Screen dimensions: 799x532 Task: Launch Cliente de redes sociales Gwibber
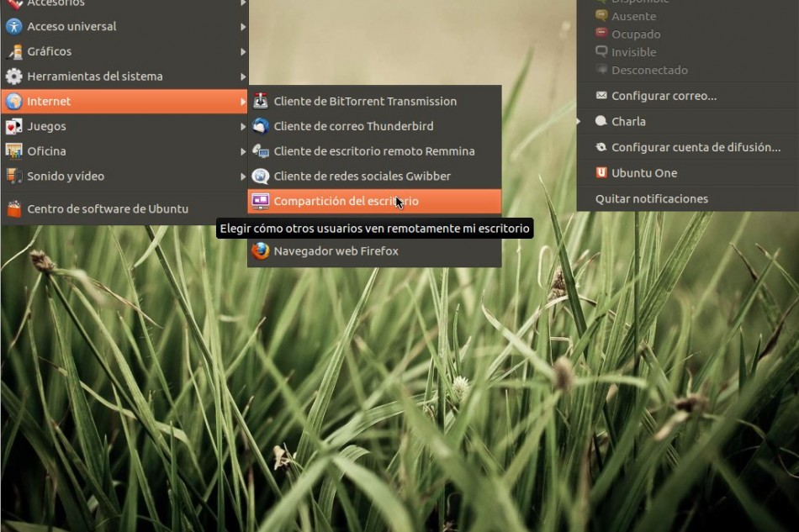click(374, 176)
